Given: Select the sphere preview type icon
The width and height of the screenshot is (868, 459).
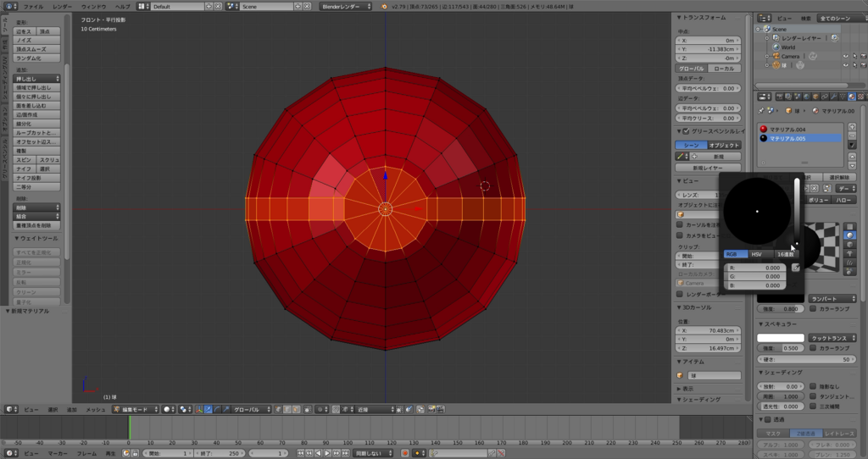Looking at the screenshot, I should [851, 234].
